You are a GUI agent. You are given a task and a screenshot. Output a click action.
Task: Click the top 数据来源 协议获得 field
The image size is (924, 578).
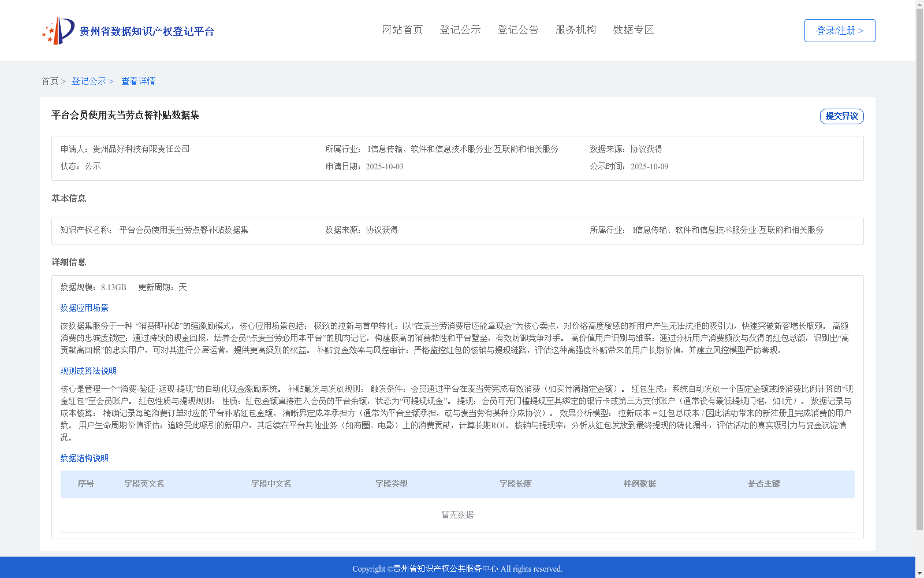(x=626, y=149)
